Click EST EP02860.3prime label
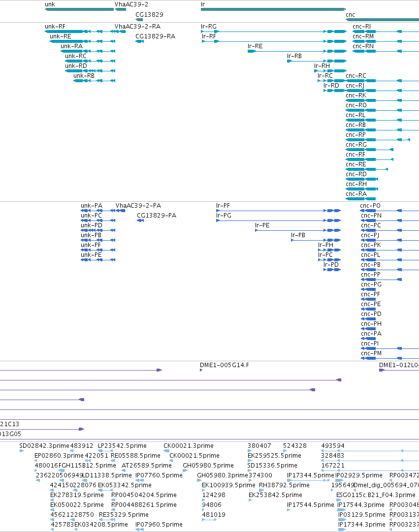419x532 pixels. pyautogui.click(x=59, y=456)
